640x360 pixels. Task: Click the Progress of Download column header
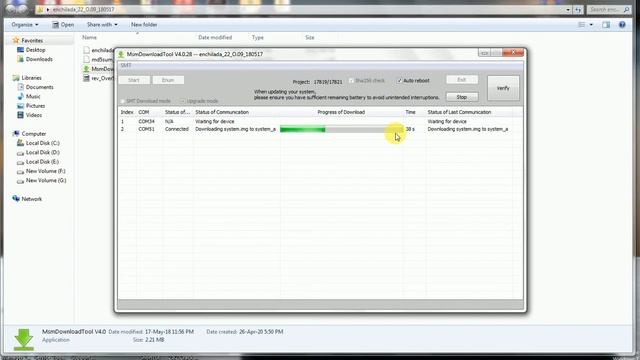(341, 112)
